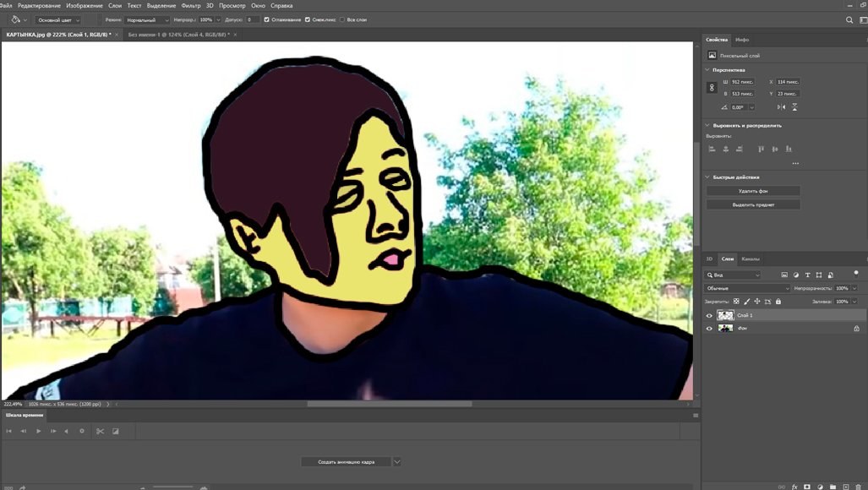Click the flip horizontal icon in Properties
This screenshot has width=868, height=490.
(781, 107)
